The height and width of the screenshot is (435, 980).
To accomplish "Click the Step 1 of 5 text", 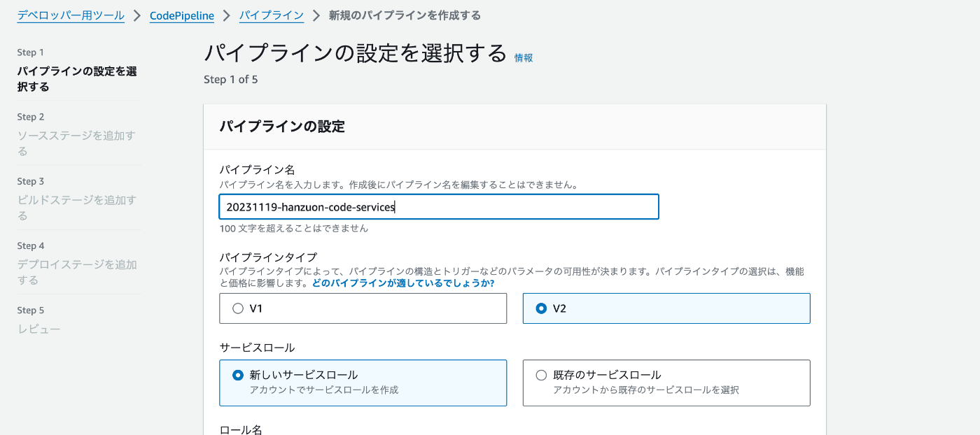I will pos(231,80).
